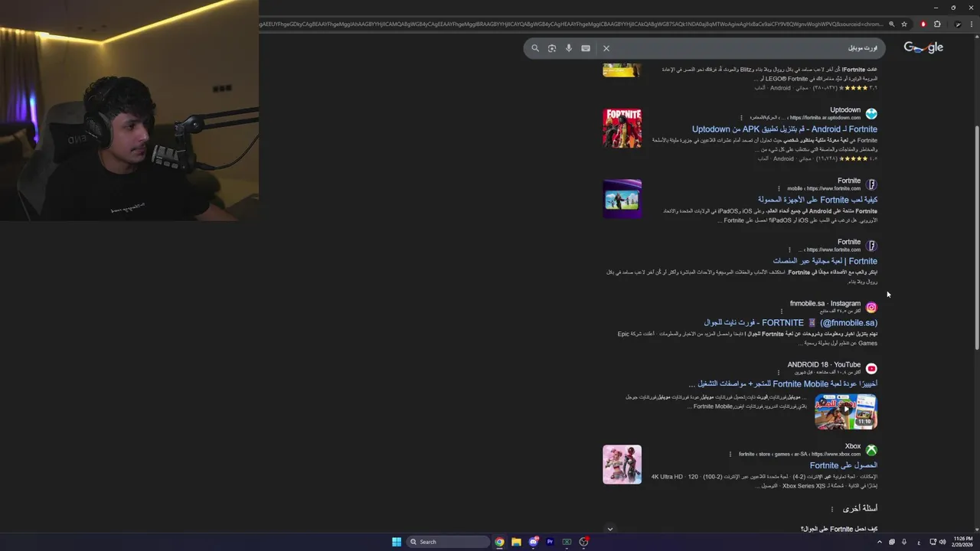
Task: Bookmark this page with the star icon
Action: [904, 24]
